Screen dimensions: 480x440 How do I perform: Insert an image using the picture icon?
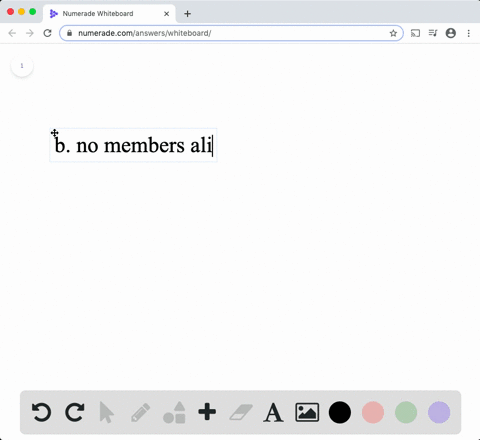pos(307,412)
